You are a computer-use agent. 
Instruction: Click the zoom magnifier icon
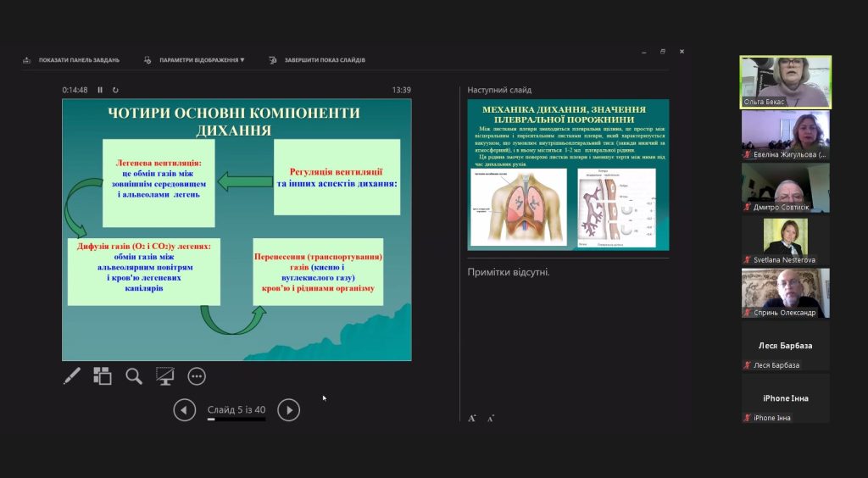pos(134,376)
